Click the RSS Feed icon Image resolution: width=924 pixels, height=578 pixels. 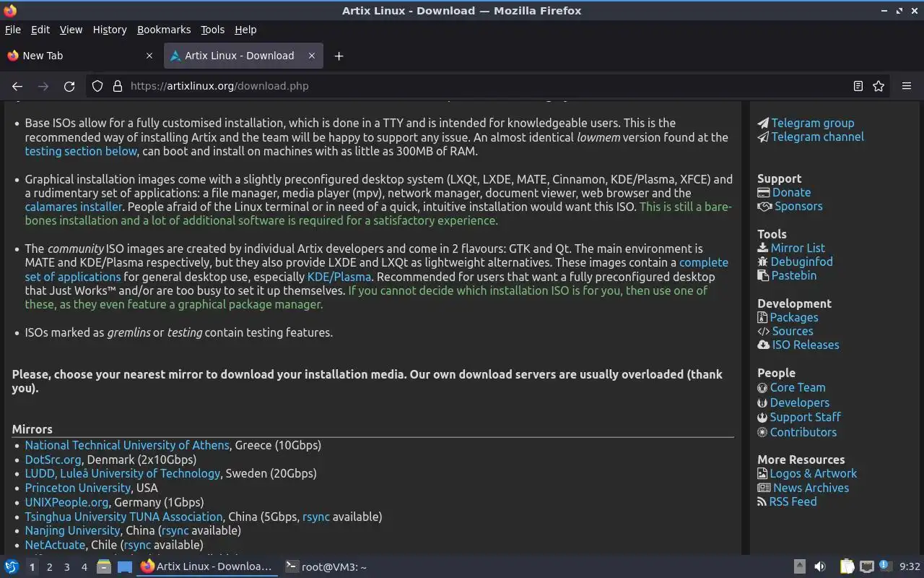762,501
